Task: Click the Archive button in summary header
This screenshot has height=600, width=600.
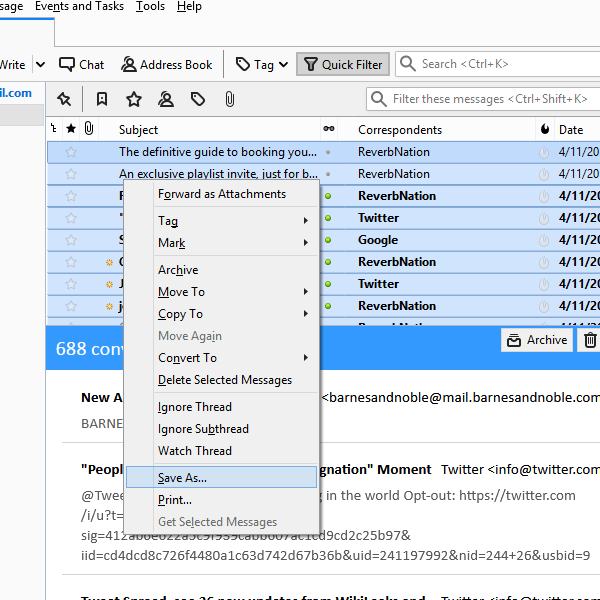Action: (537, 340)
